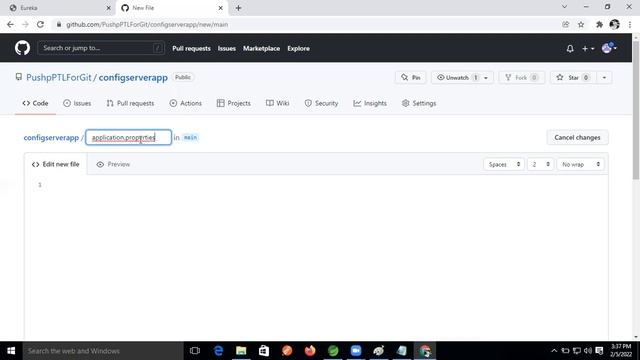Open the repository Settings tab

tap(419, 103)
